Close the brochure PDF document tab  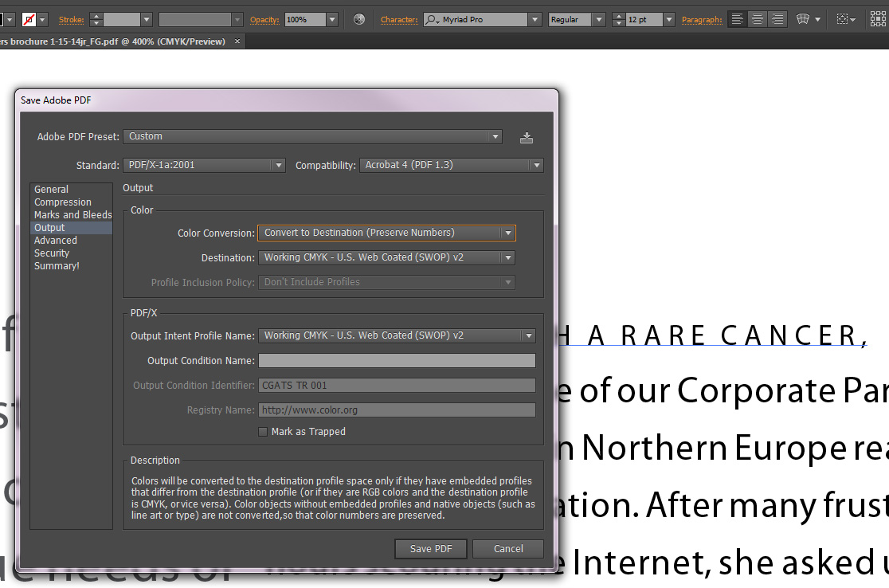[x=237, y=41]
